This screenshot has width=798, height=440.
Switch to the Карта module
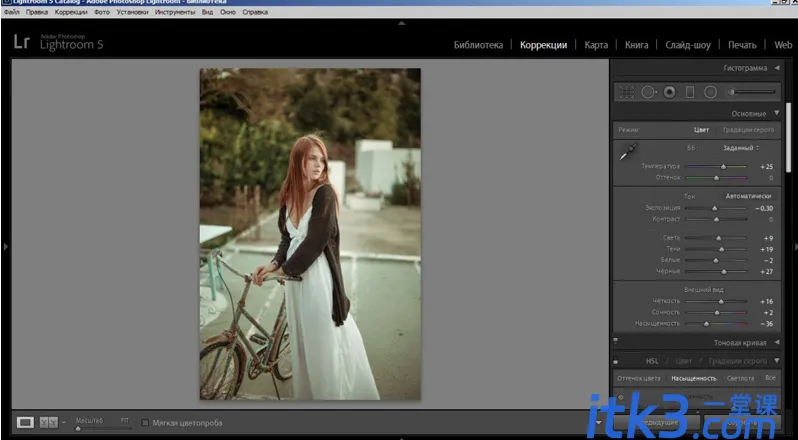pos(596,45)
